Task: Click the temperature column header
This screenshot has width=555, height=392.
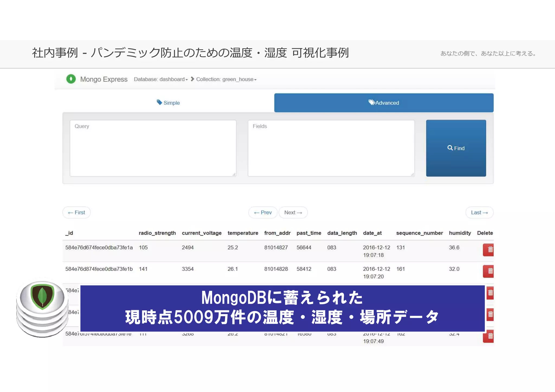Action: coord(243,233)
